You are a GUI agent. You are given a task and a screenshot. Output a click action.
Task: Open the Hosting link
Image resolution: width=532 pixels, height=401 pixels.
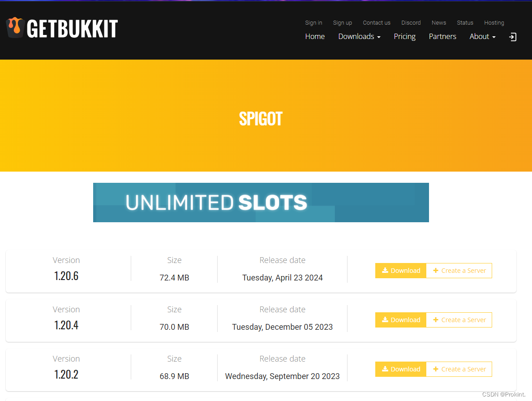[494, 23]
